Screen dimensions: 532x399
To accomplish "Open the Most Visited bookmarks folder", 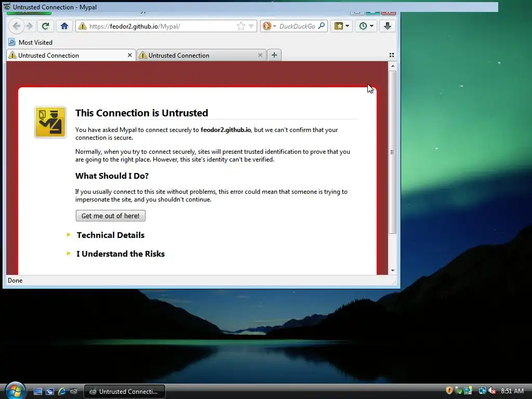I will click(x=31, y=43).
